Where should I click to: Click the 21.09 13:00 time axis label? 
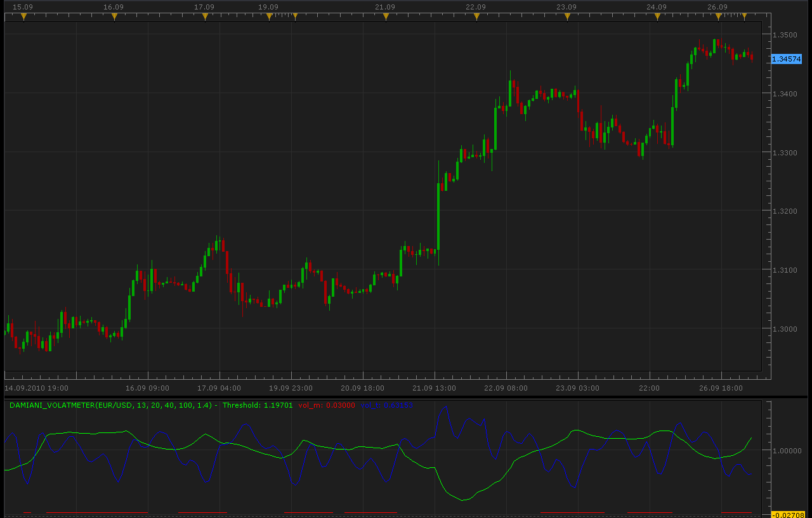pos(435,387)
